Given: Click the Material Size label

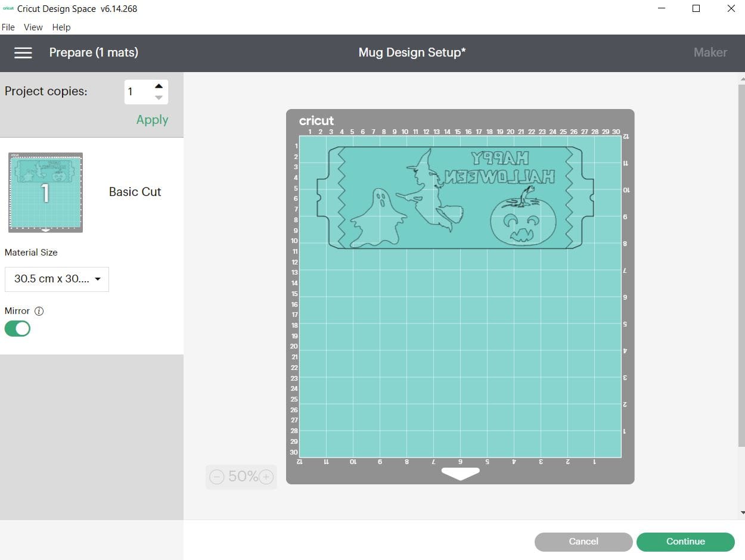Looking at the screenshot, I should tap(31, 253).
